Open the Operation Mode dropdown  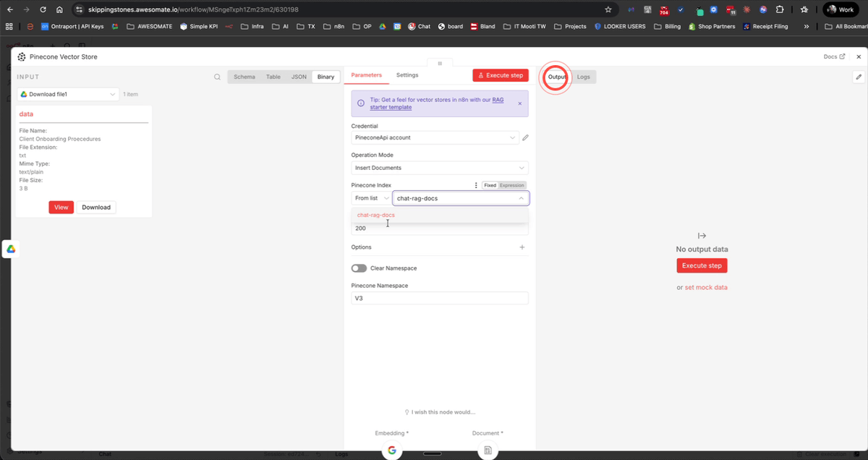(439, 167)
